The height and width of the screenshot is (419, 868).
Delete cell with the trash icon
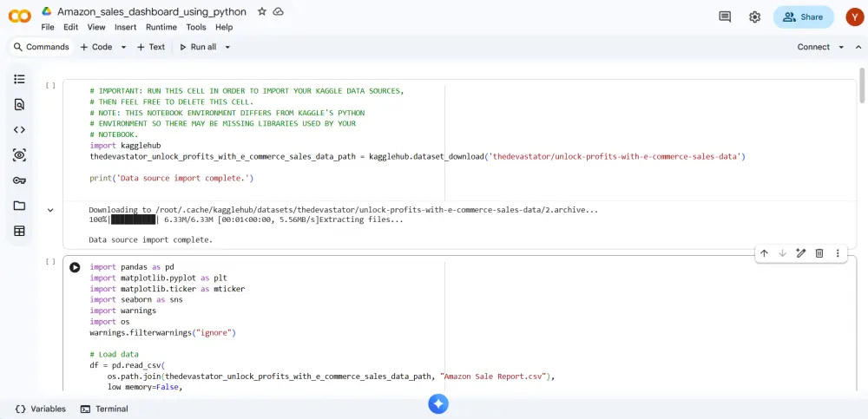coord(819,253)
